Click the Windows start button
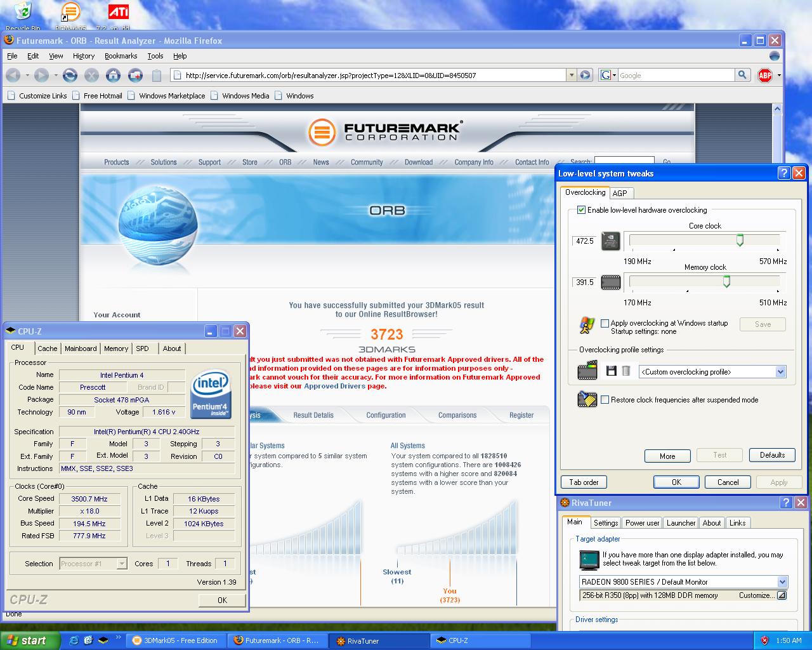This screenshot has height=650, width=812. tap(30, 640)
